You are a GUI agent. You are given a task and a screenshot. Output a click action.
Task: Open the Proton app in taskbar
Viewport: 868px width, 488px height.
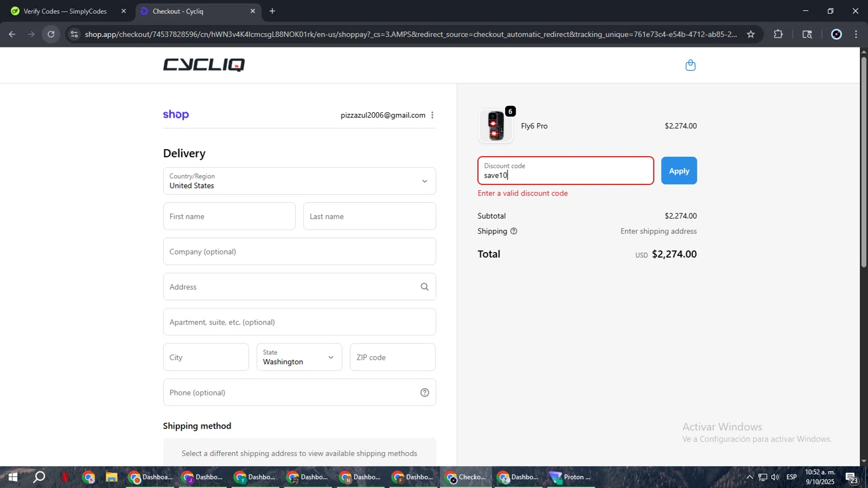click(x=571, y=477)
